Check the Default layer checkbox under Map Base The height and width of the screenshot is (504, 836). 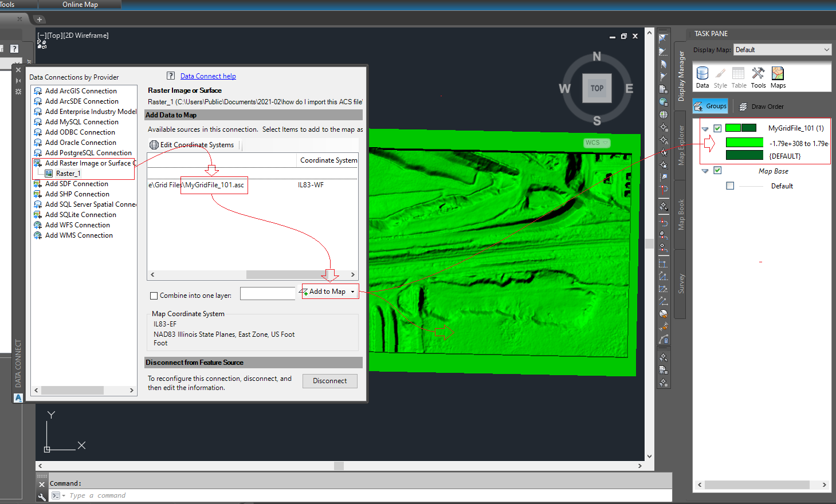[729, 185]
